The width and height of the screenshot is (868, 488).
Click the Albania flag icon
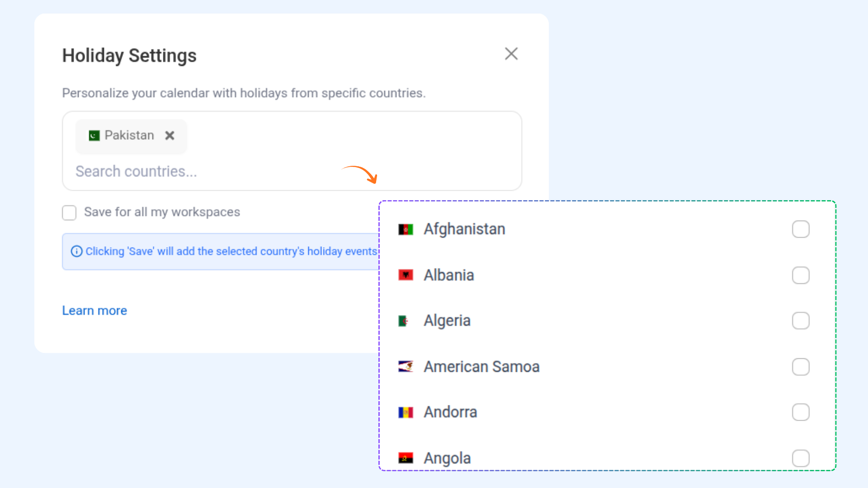point(406,275)
